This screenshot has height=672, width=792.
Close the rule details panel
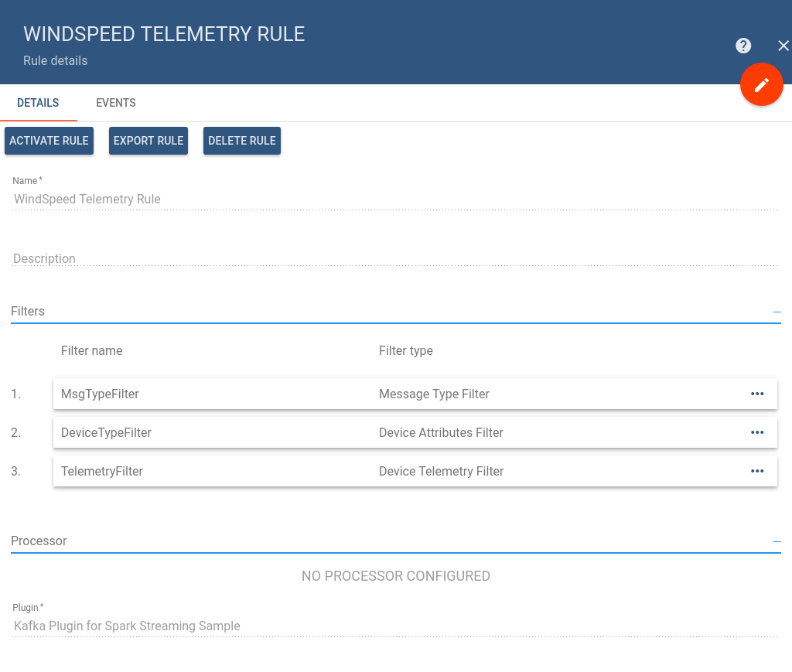(x=783, y=46)
